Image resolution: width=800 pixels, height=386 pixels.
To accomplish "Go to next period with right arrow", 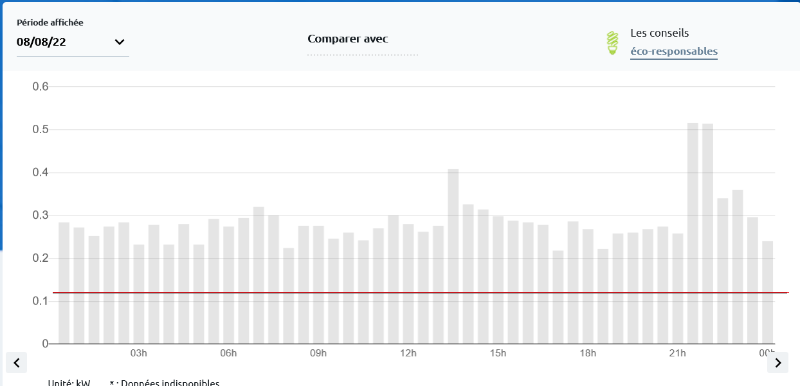I will click(x=778, y=363).
